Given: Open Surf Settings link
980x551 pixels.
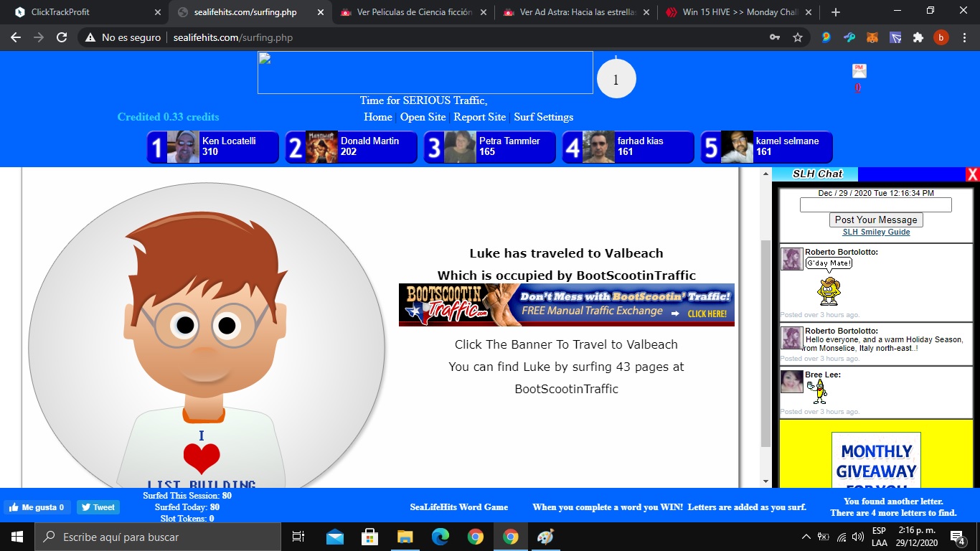Looking at the screenshot, I should 544,117.
